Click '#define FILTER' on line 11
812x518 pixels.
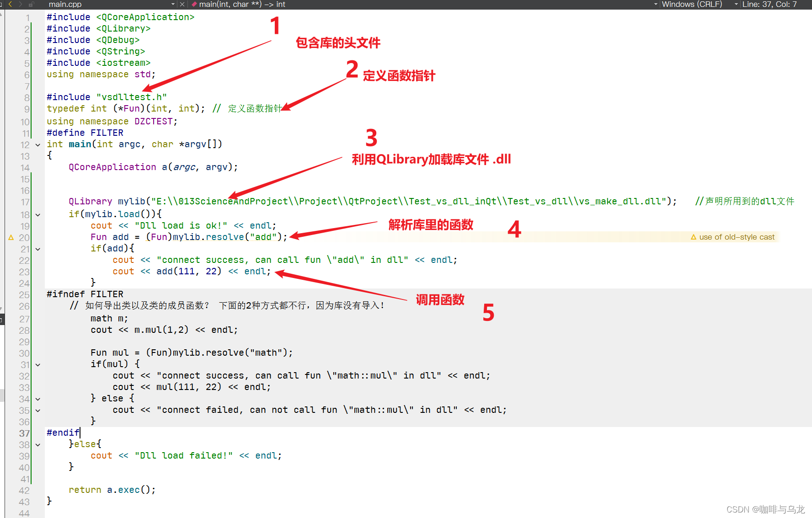pyautogui.click(x=85, y=133)
